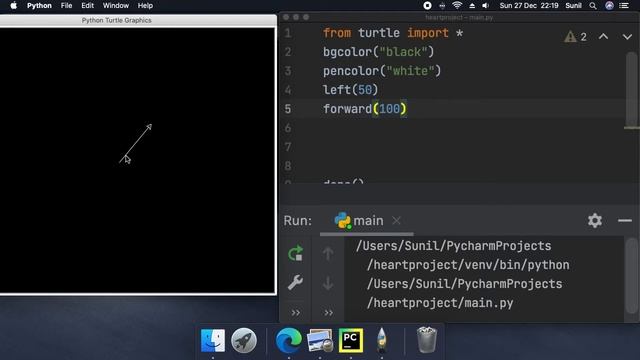Go to previous highlighted error arrow
This screenshot has height=360, width=640.
coord(603,37)
